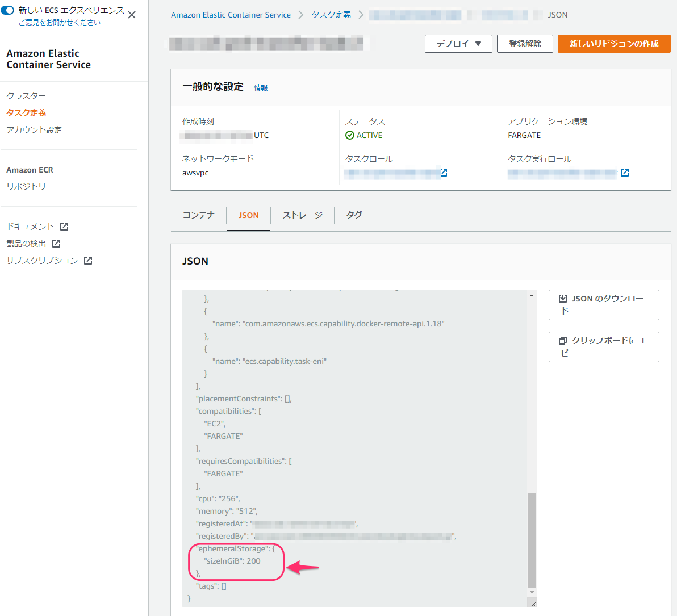Go to Amazon Elastic Container Service breadcrumb

pyautogui.click(x=231, y=15)
